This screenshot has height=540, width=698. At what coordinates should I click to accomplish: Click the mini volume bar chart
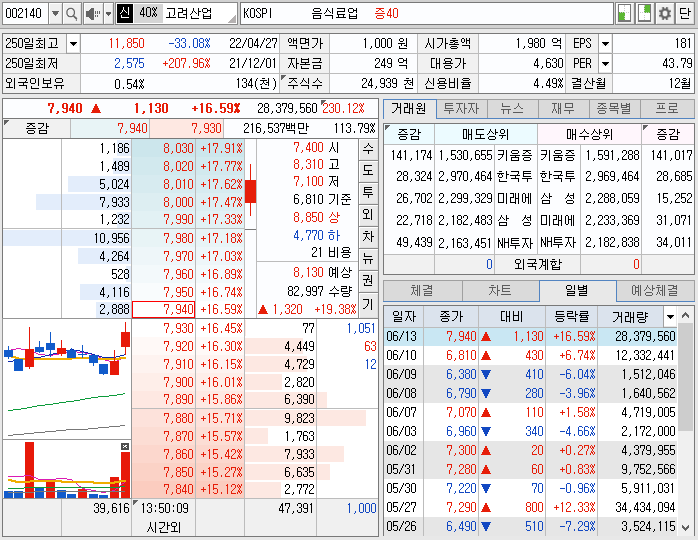67,469
